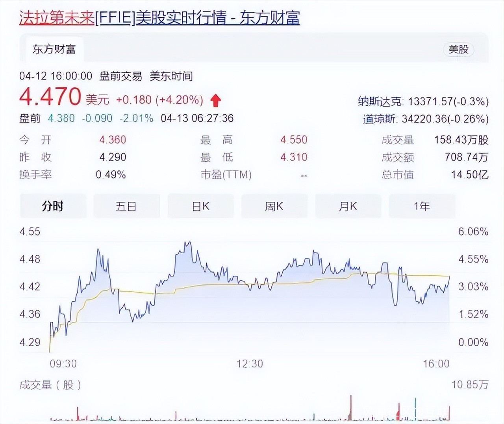Click the 道琼斯 index reading 34220.36

tap(424, 119)
